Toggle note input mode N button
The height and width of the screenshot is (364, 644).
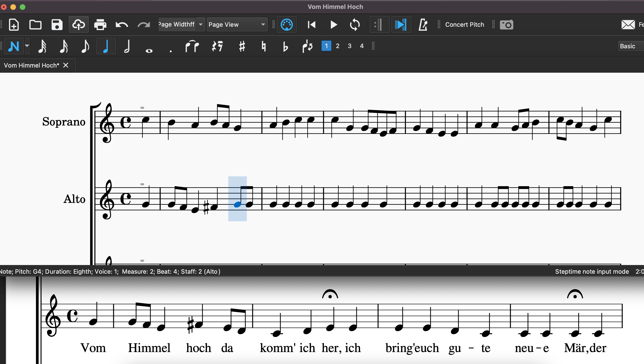click(x=14, y=46)
